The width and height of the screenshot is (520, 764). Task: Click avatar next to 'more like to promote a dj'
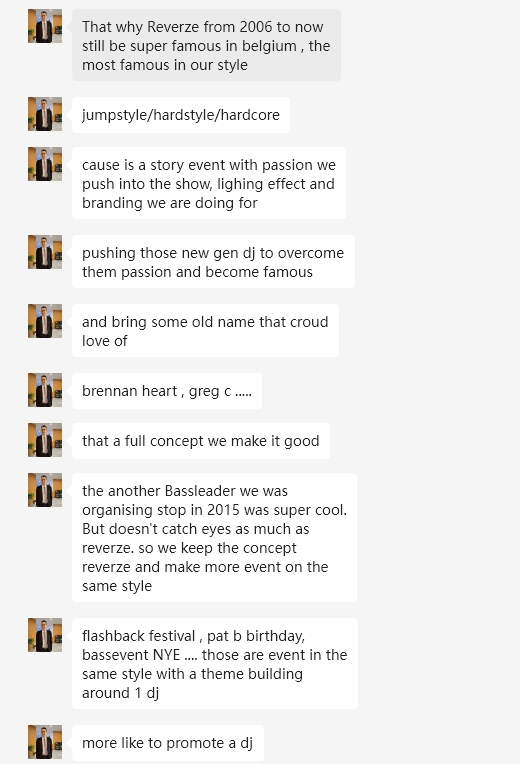point(45,742)
